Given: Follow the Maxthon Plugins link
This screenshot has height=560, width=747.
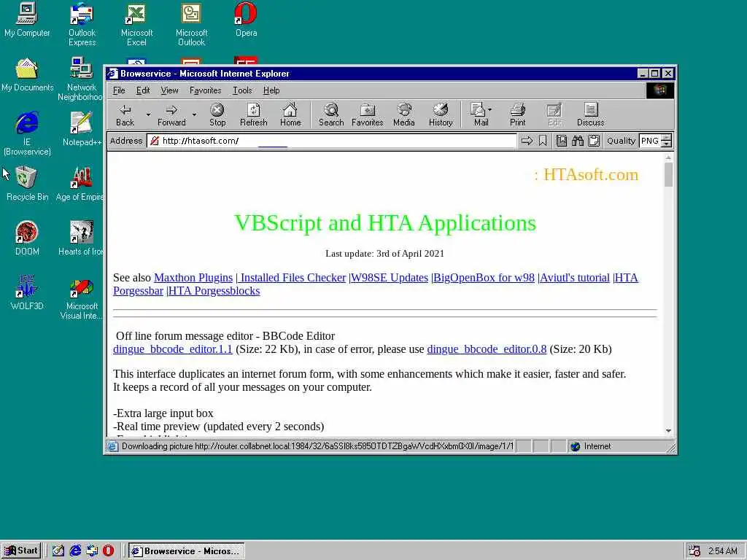Looking at the screenshot, I should [193, 278].
